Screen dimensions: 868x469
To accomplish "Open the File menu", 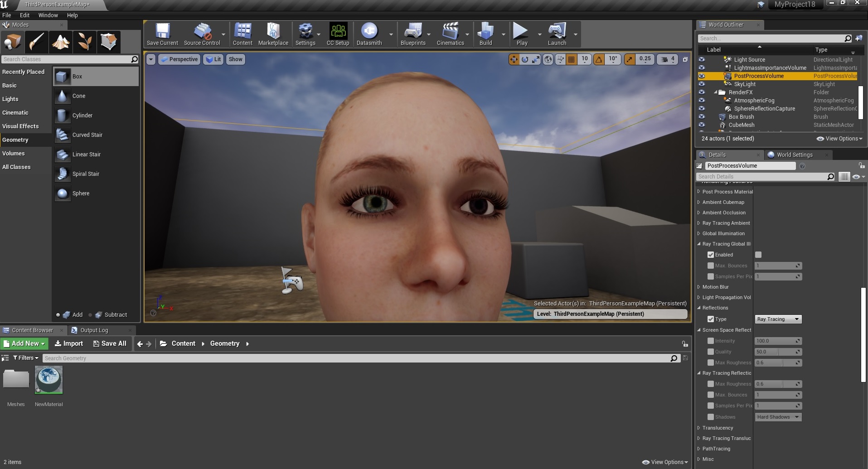I will coord(6,15).
